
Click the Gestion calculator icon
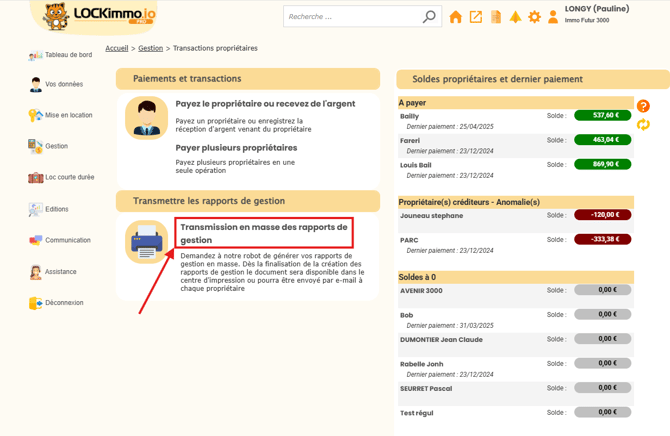pos(35,146)
